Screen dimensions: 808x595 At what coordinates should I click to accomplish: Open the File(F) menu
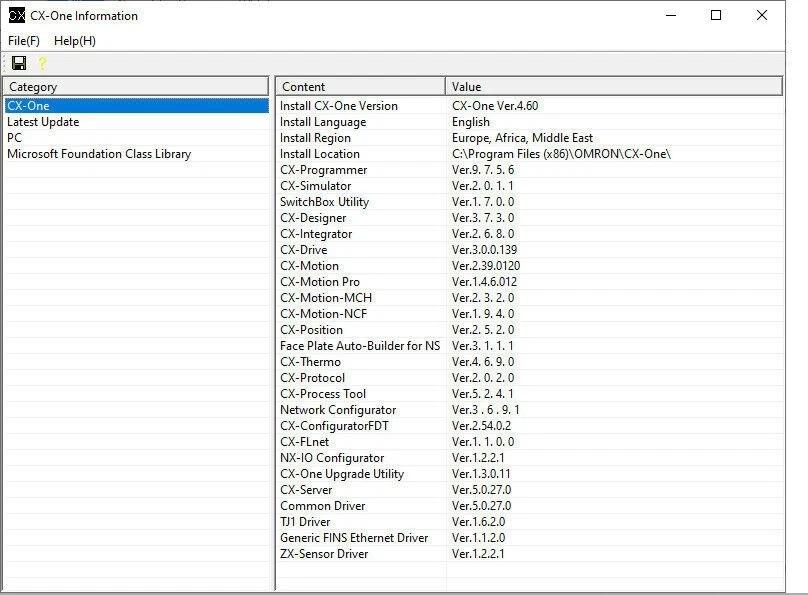pos(24,40)
